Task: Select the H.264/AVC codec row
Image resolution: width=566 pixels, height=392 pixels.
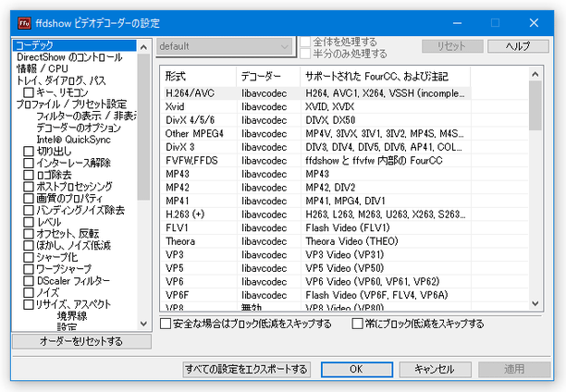Action: pyautogui.click(x=316, y=93)
